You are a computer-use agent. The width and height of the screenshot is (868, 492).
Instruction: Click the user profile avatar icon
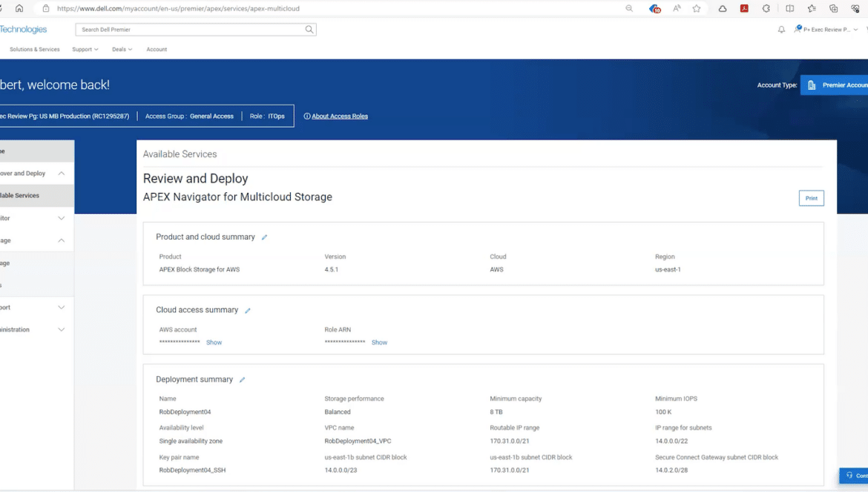click(x=798, y=29)
